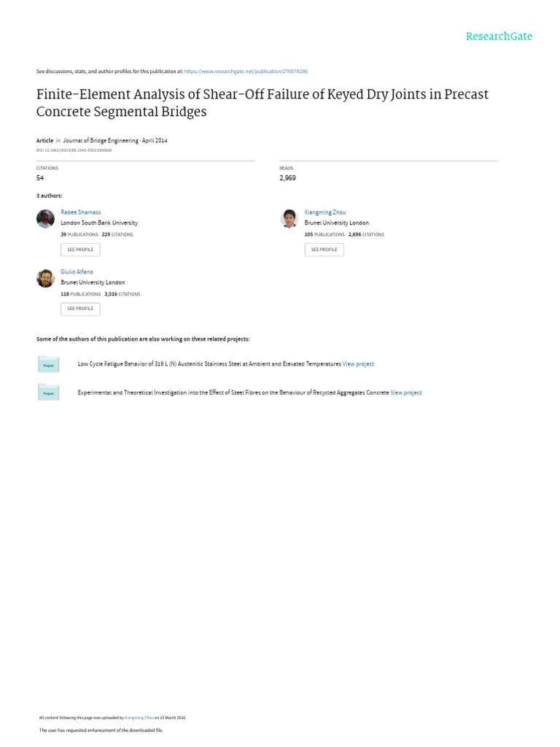The width and height of the screenshot is (560, 747).
Task: View project for Low Cycle Fatigue Behavior
Action: pos(358,364)
